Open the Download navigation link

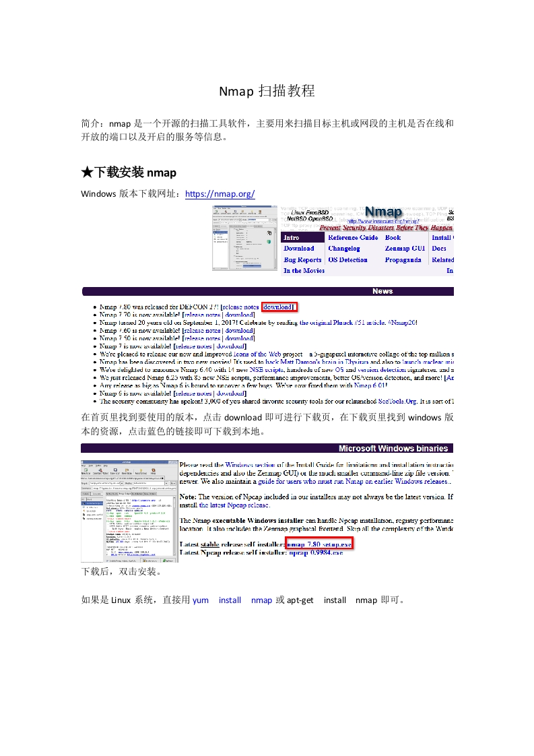298,249
